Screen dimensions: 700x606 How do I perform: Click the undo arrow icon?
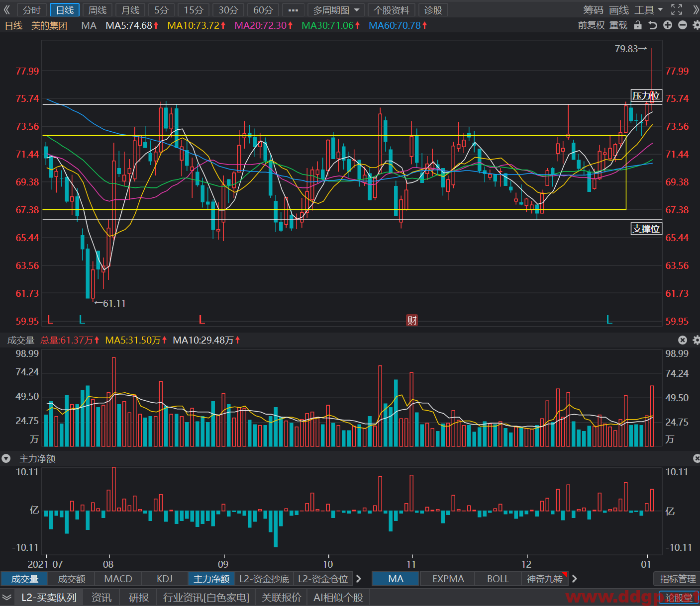pos(653,25)
